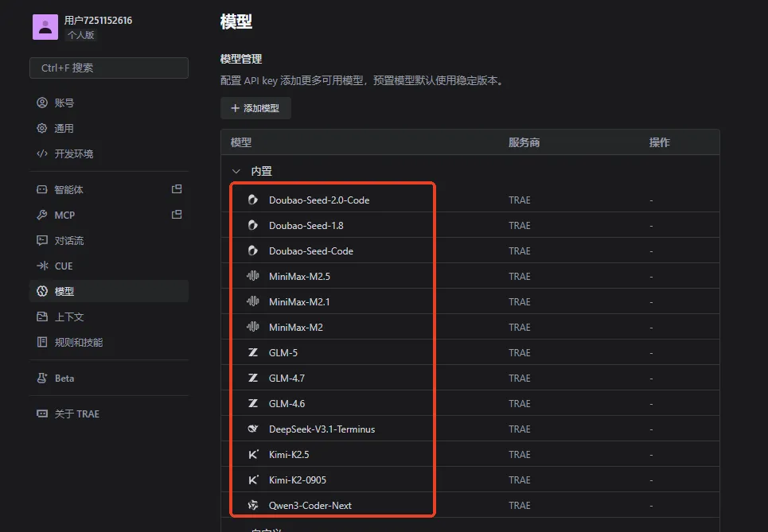Click TRAE provider in GLM-4.6 row
This screenshot has height=532, width=768.
(x=519, y=404)
